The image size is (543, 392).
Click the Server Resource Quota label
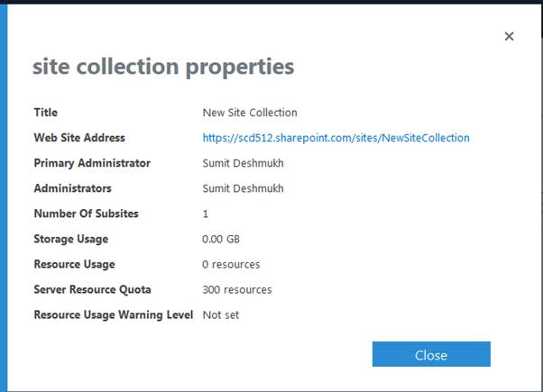(93, 289)
